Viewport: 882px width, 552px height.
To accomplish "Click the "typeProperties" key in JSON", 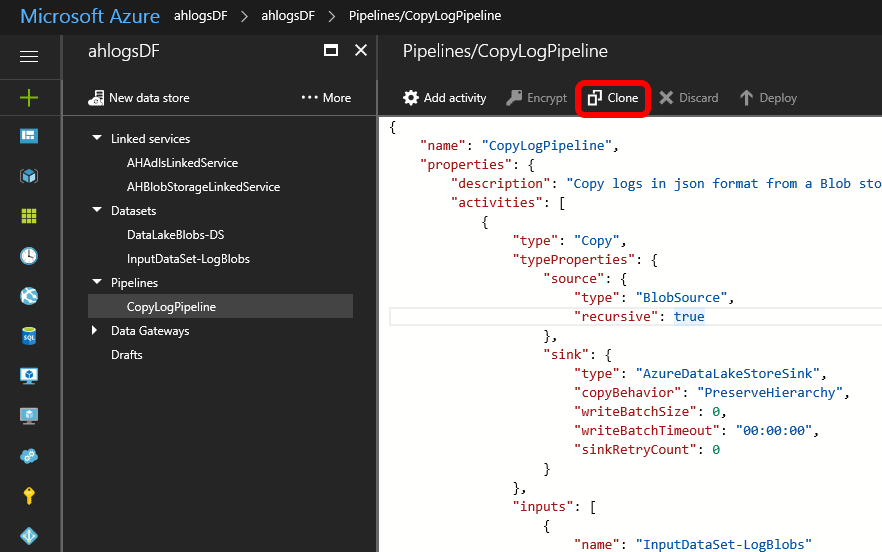I will pyautogui.click(x=574, y=260).
